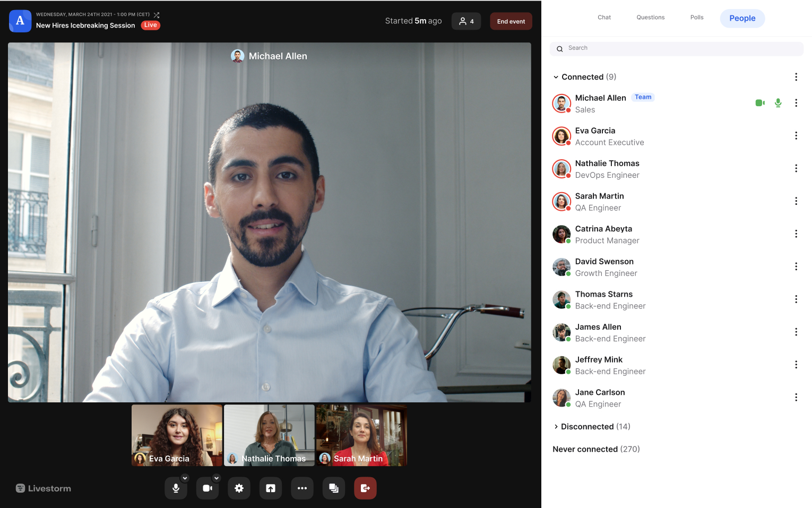Switch to the Questions tab
812x508 pixels.
(x=651, y=18)
